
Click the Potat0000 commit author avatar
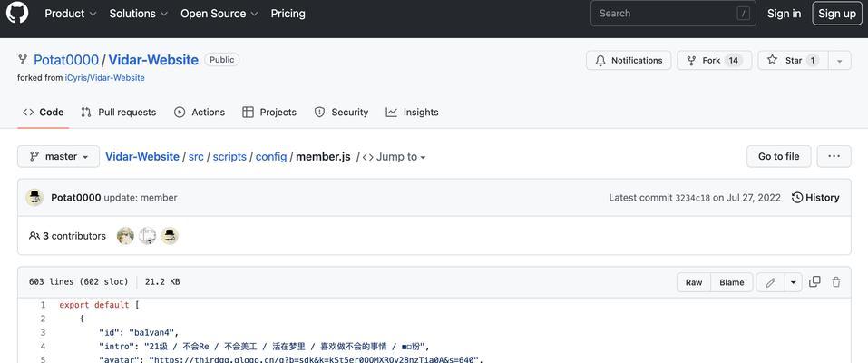tap(34, 198)
